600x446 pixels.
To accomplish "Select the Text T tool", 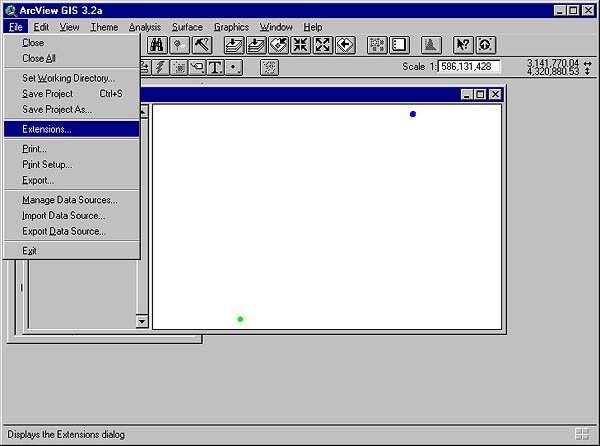I will pos(215,68).
